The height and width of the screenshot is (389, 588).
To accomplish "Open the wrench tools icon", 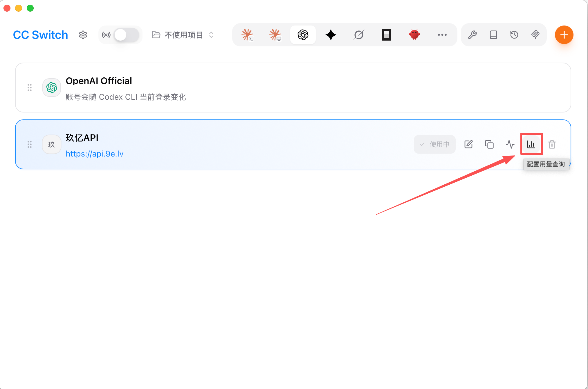I will (x=472, y=35).
